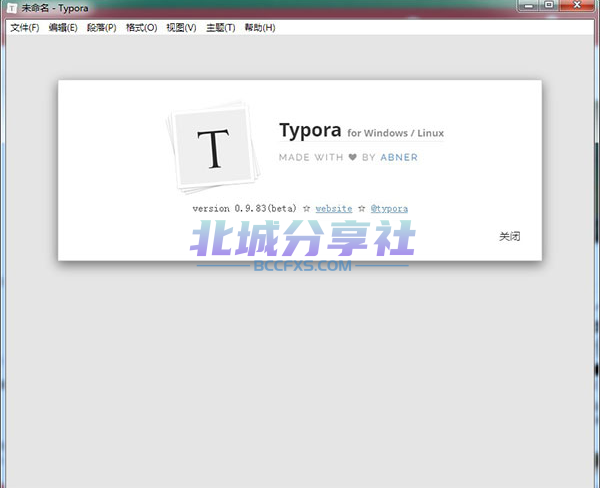Click the star icon before @typora
This screenshot has width=607, height=488.
point(361,209)
